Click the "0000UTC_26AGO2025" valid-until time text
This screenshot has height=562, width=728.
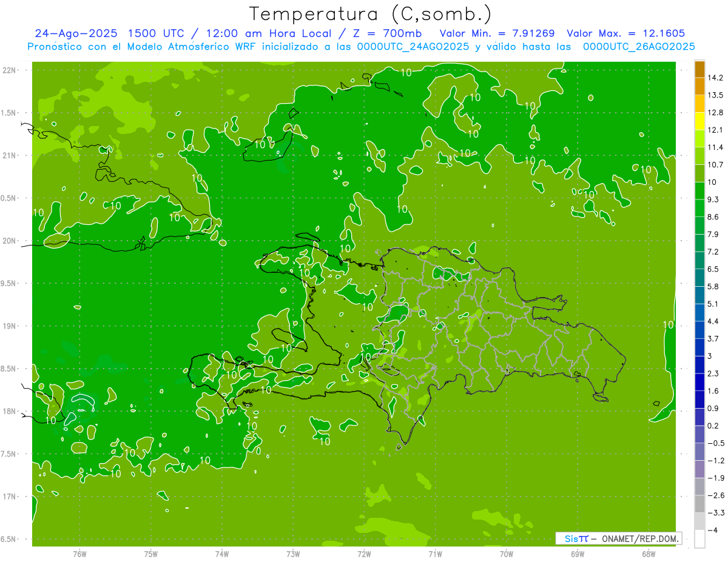click(639, 47)
